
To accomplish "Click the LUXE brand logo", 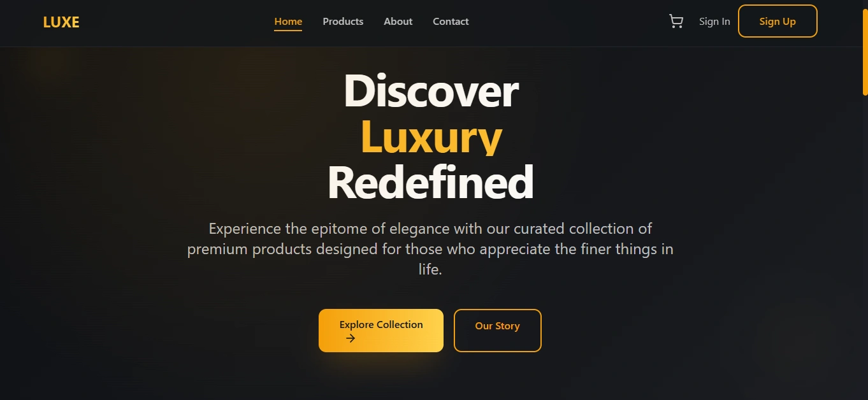I will click(61, 22).
